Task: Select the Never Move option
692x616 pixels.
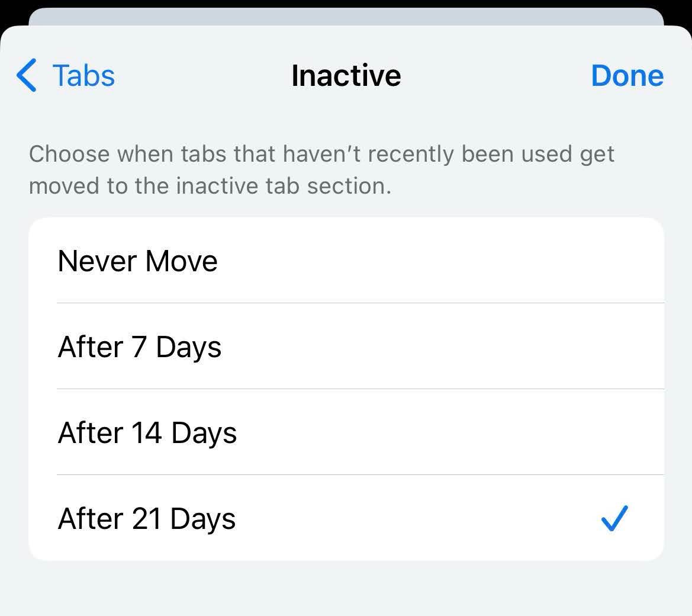Action: (x=137, y=261)
